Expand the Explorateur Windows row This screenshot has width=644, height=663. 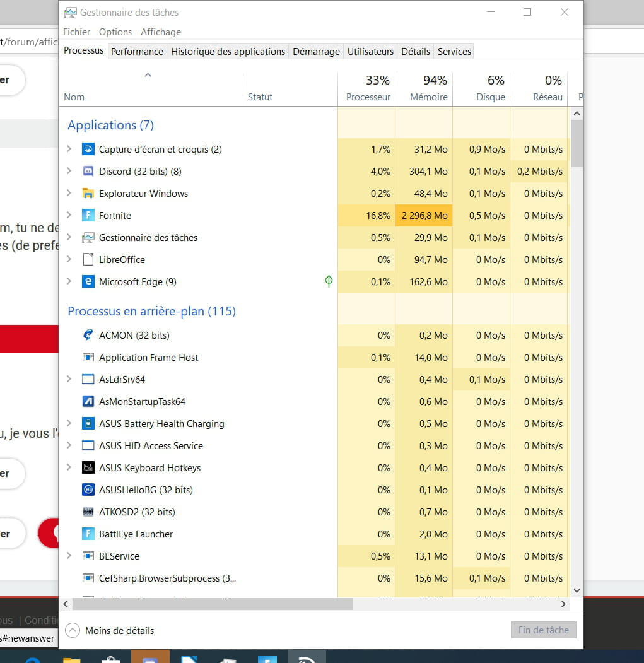pos(69,193)
